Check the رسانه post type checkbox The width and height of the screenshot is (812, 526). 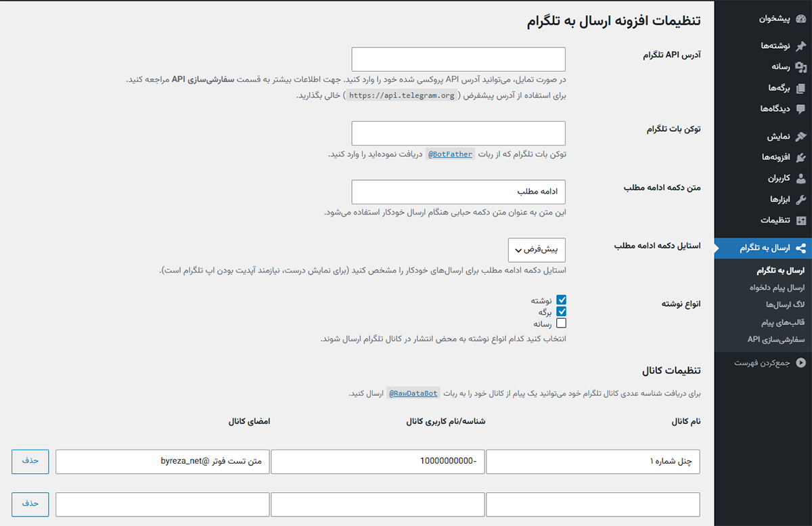561,323
